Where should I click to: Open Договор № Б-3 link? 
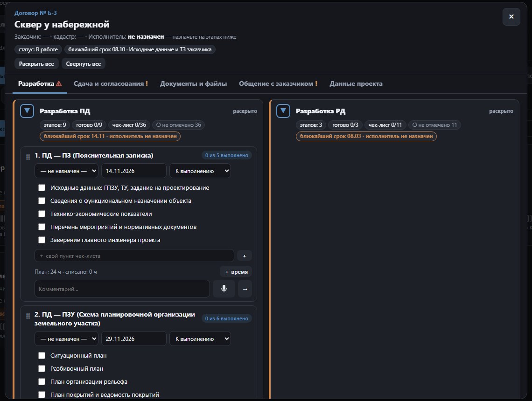[x=35, y=13]
